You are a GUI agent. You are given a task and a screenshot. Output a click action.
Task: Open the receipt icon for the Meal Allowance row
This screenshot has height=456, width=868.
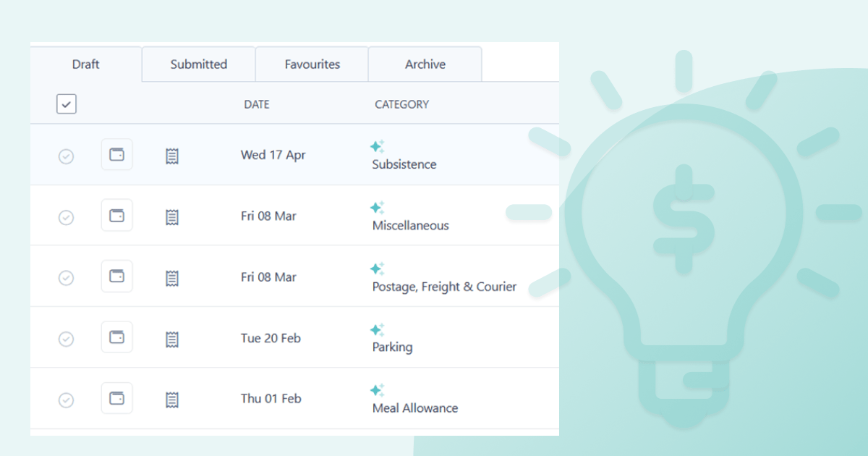pyautogui.click(x=171, y=399)
